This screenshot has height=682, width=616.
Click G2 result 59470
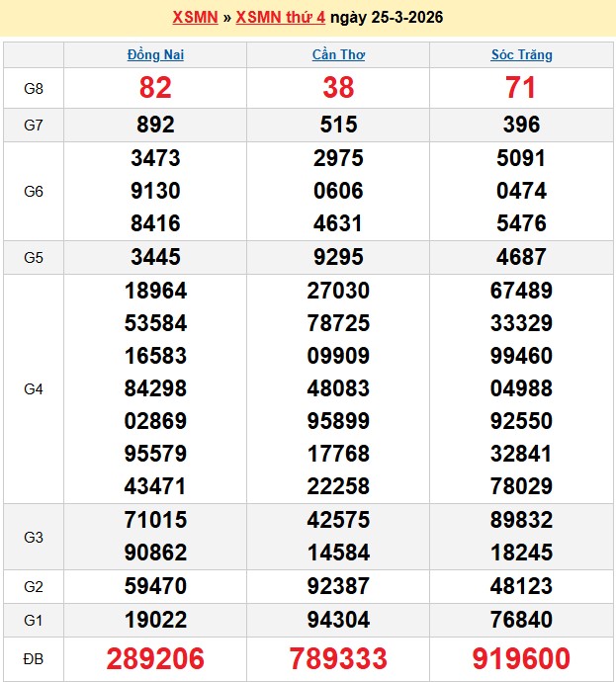(155, 586)
